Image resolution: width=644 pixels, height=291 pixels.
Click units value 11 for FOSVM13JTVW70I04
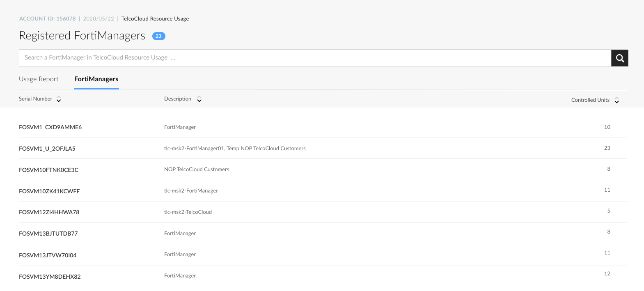click(x=607, y=253)
